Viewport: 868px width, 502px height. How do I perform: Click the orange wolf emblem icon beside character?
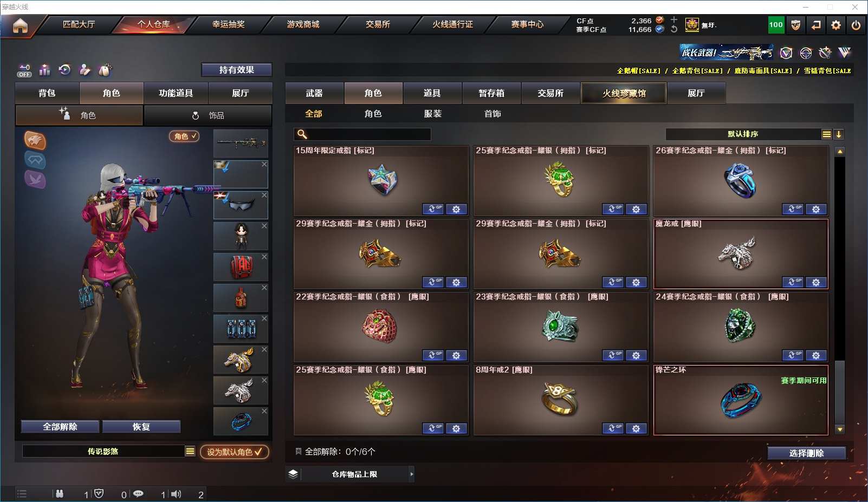coord(35,141)
